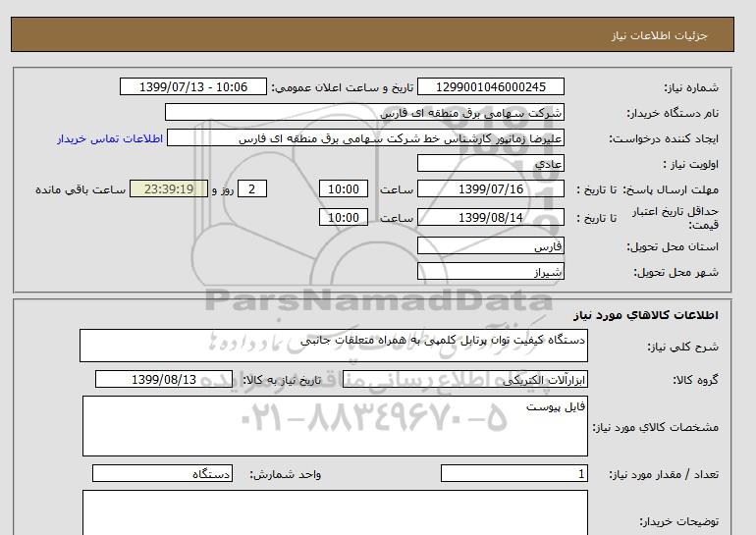The height and width of the screenshot is (535, 756).
Task: Click the label تعداد / مقدار مورد نیاز
Action: 664,474
